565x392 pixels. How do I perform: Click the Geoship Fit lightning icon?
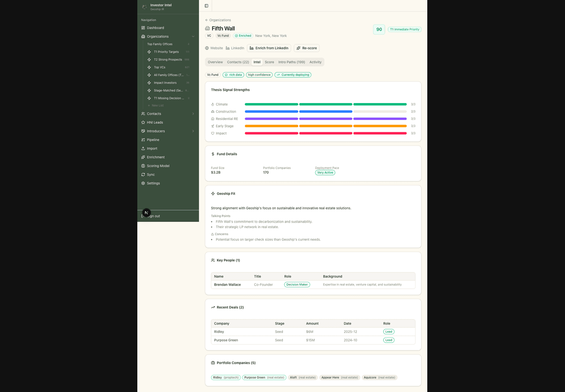coord(213,194)
